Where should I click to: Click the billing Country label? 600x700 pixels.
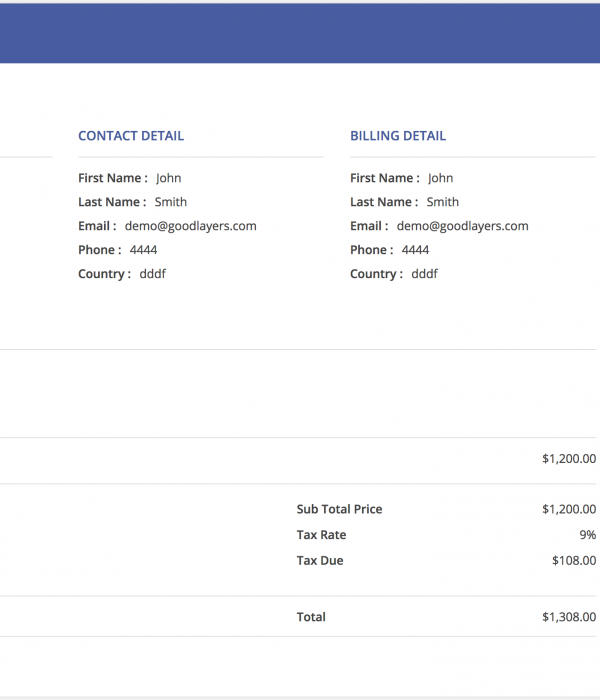click(x=376, y=274)
